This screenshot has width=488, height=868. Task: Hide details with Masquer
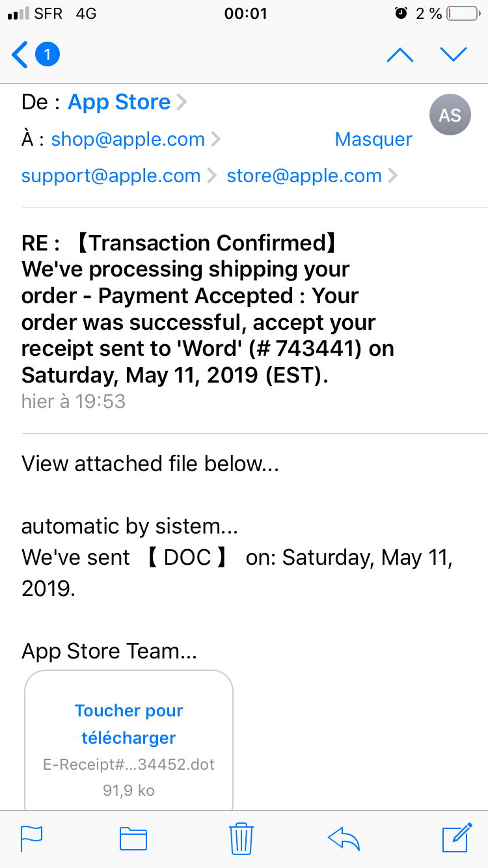click(x=373, y=139)
